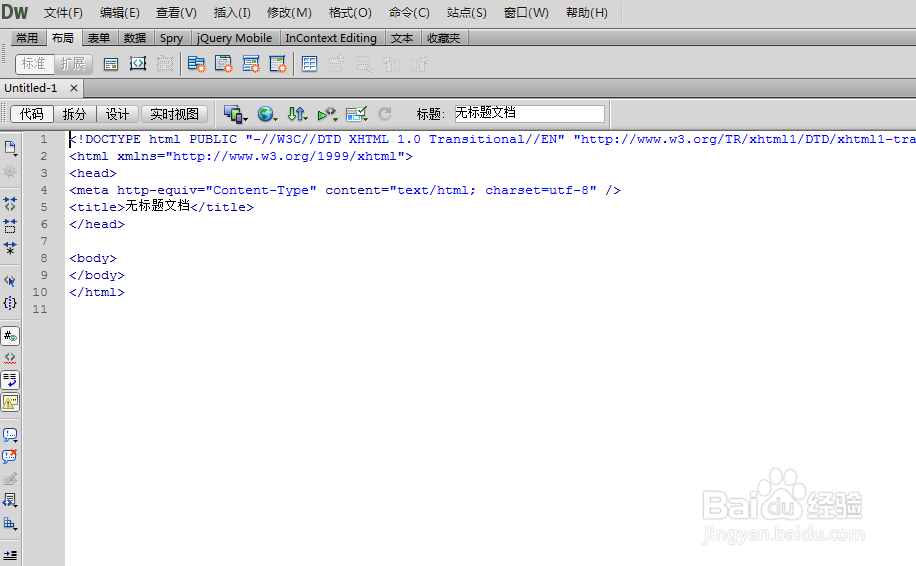Click the Insert Row Above icon
This screenshot has height=566, width=916.
pyautogui.click(x=336, y=64)
